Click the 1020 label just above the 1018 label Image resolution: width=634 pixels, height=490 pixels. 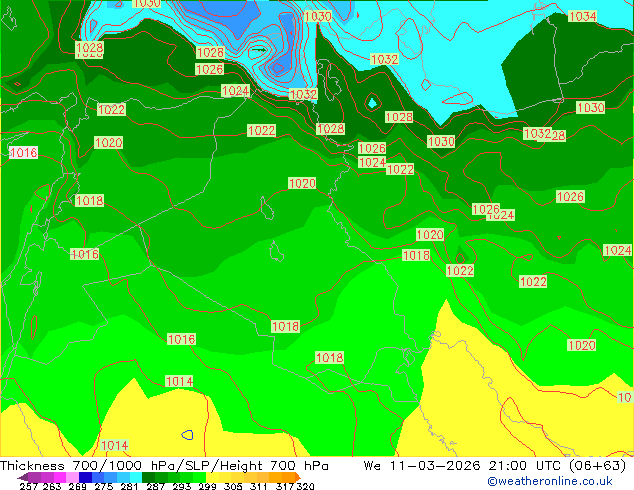coord(430,234)
